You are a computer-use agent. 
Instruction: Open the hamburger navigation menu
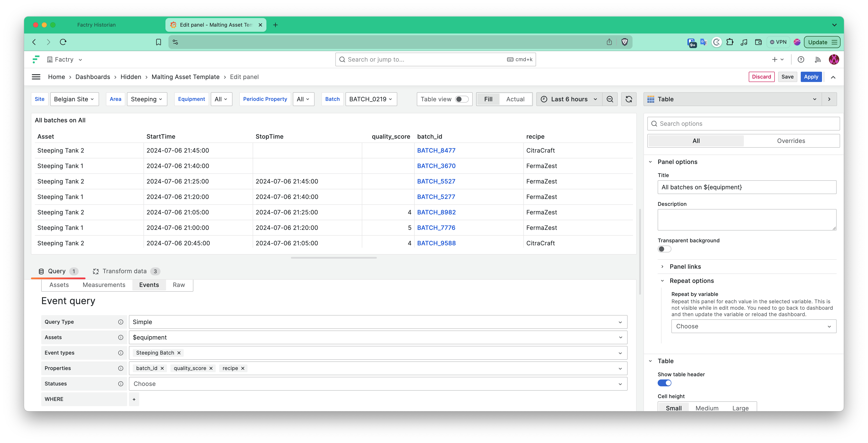tap(36, 77)
